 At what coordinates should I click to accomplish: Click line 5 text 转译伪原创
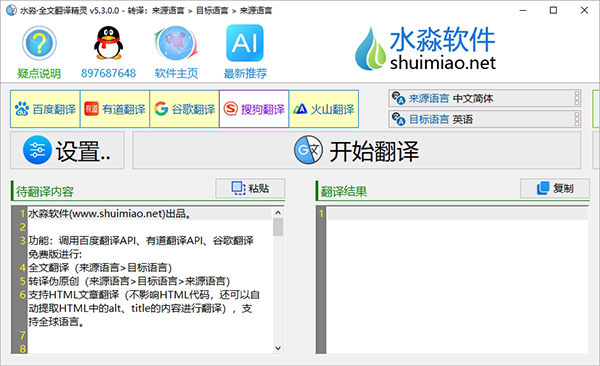129,281
